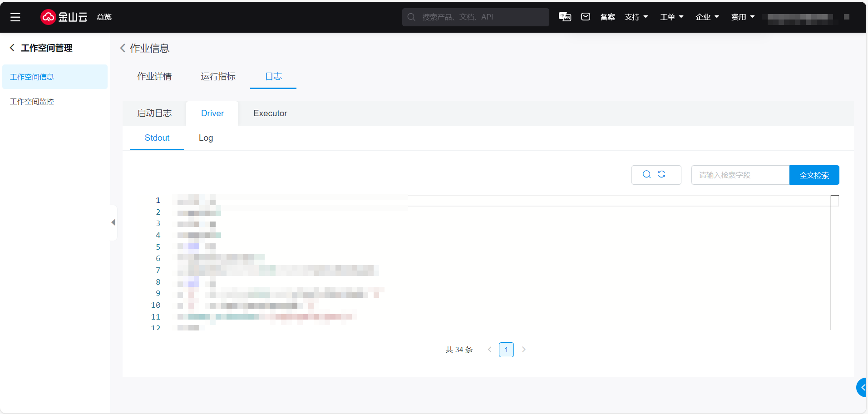Click the search magnifier in the log toolbar

click(x=647, y=174)
